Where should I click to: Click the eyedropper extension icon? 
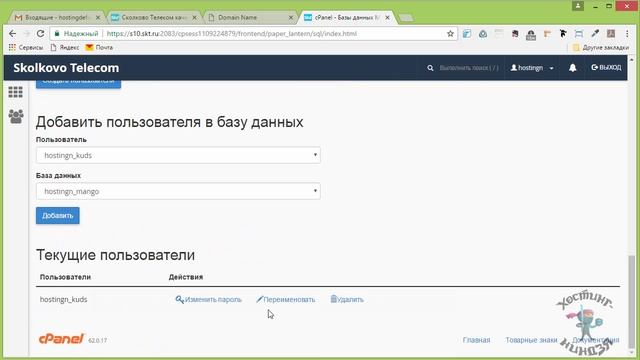tap(595, 34)
